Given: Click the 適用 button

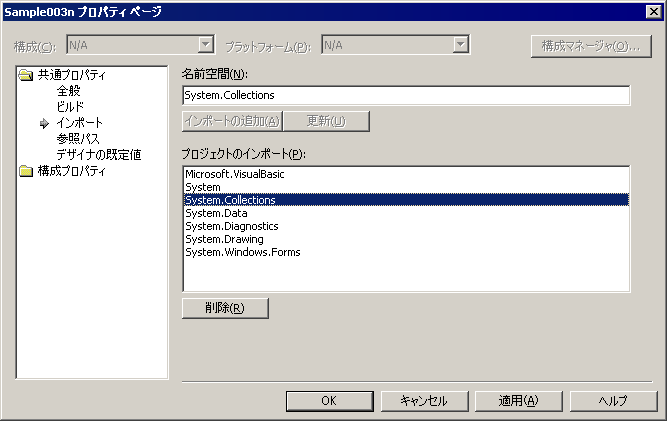Looking at the screenshot, I should [519, 401].
